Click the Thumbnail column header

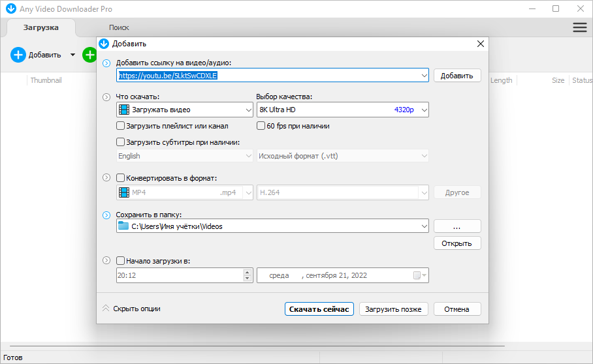(46, 80)
